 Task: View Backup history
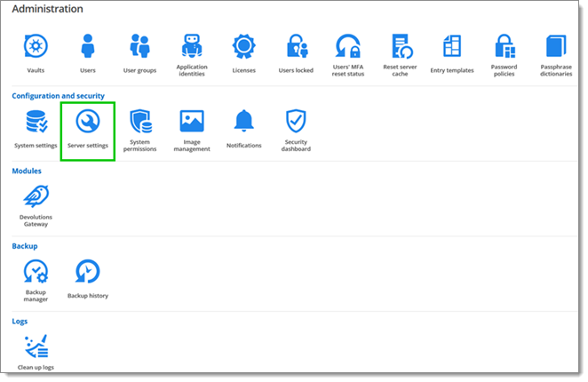(87, 272)
